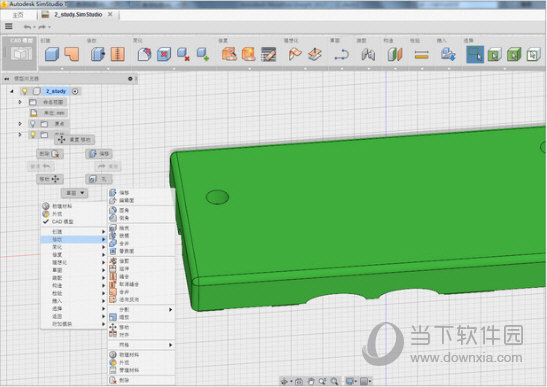Click the black dot browser options button
This screenshot has height=387, width=547.
[130, 79]
